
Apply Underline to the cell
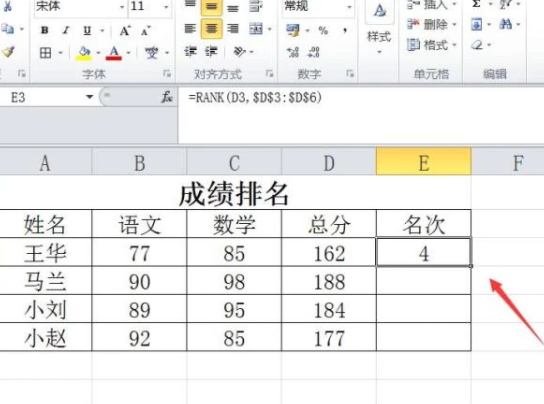tap(87, 31)
